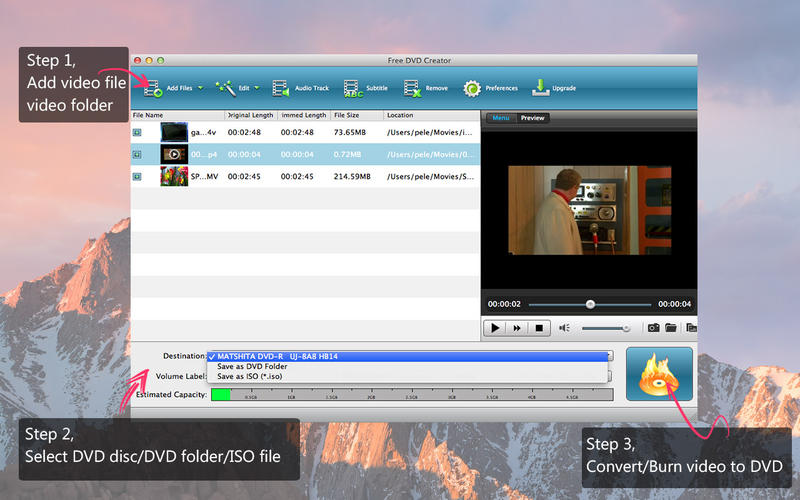Open the Edit magic wand tool

(x=225, y=88)
